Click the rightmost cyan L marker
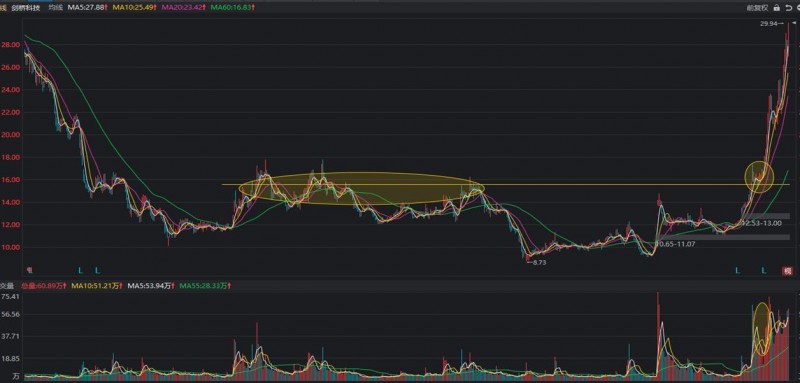The width and height of the screenshot is (800, 383). tap(764, 270)
